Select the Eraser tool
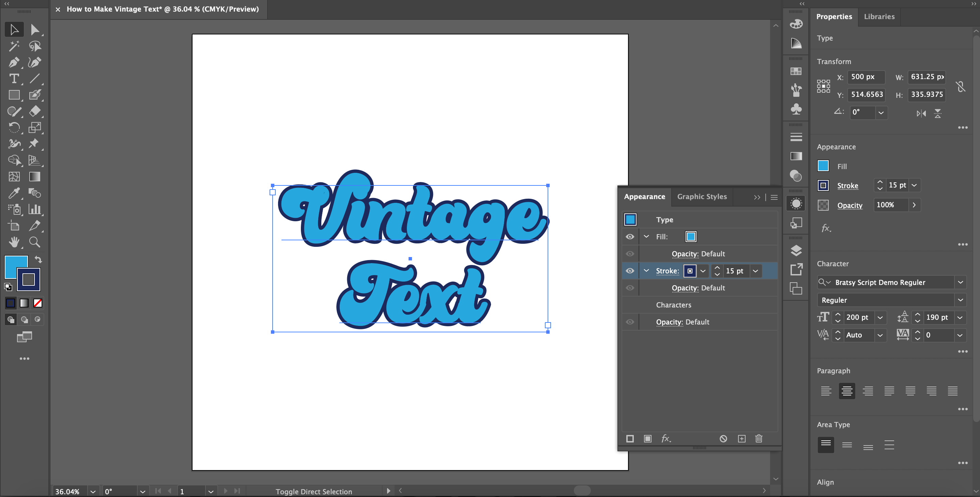 pos(35,111)
